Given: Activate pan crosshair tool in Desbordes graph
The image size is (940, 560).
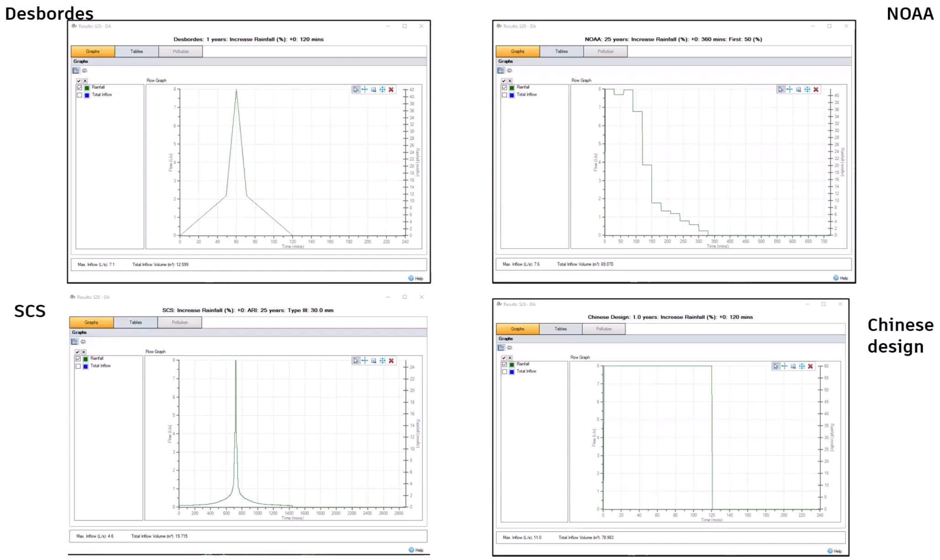Looking at the screenshot, I should click(x=365, y=89).
